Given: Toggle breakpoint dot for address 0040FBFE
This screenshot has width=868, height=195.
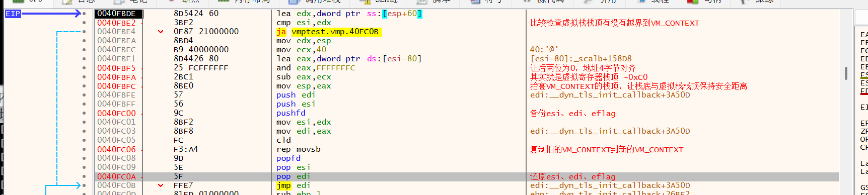Looking at the screenshot, I should coord(84,95).
